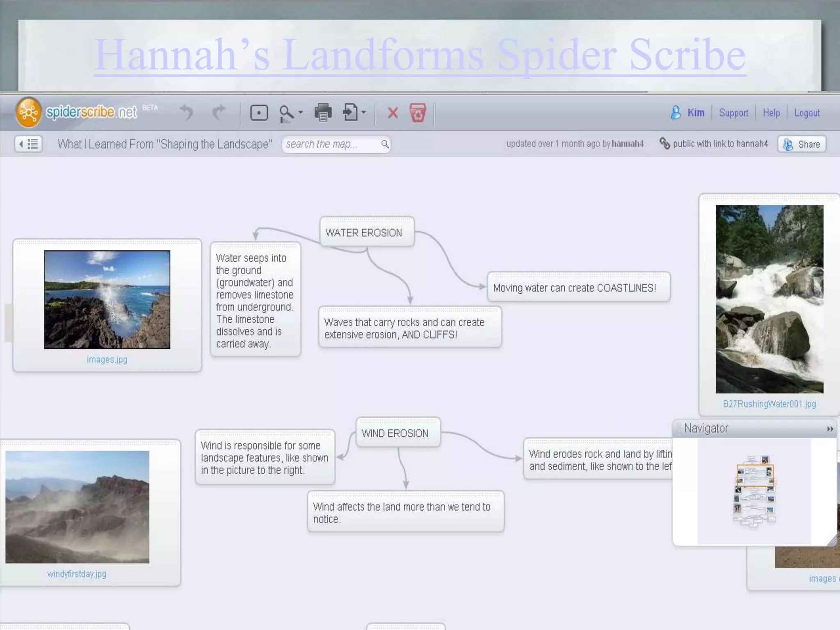Open the zoom dropdown arrow
840x630 pixels.
(301, 112)
